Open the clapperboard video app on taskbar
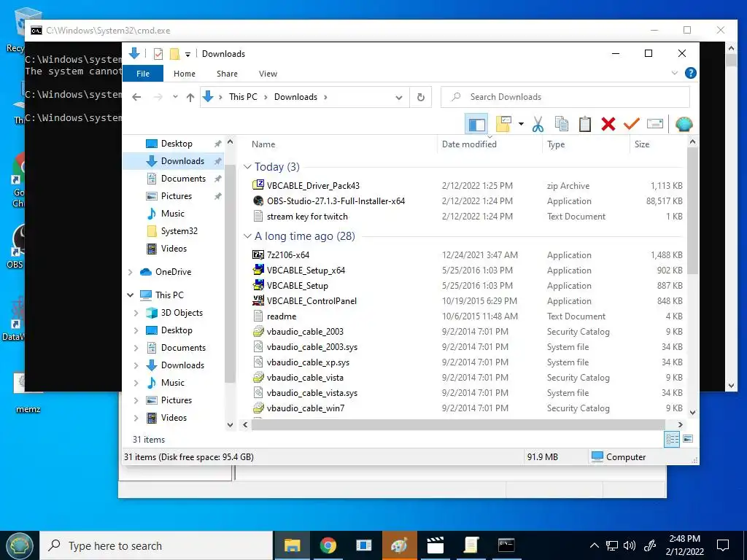The image size is (747, 560). pos(435,545)
